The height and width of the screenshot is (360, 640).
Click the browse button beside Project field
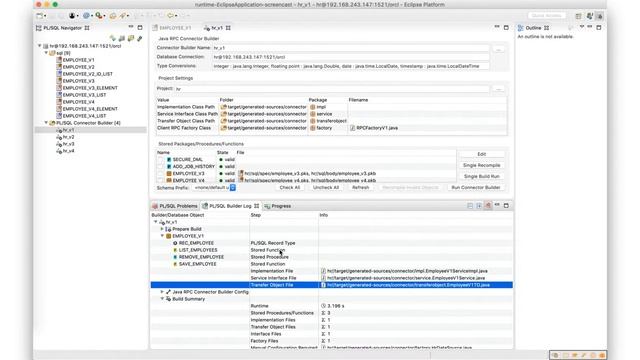point(498,89)
